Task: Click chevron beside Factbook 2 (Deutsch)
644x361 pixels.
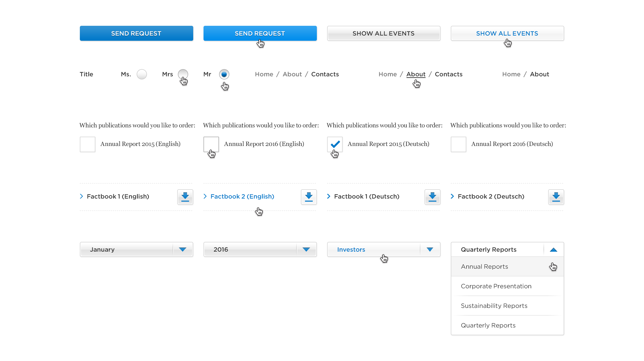Action: click(452, 196)
